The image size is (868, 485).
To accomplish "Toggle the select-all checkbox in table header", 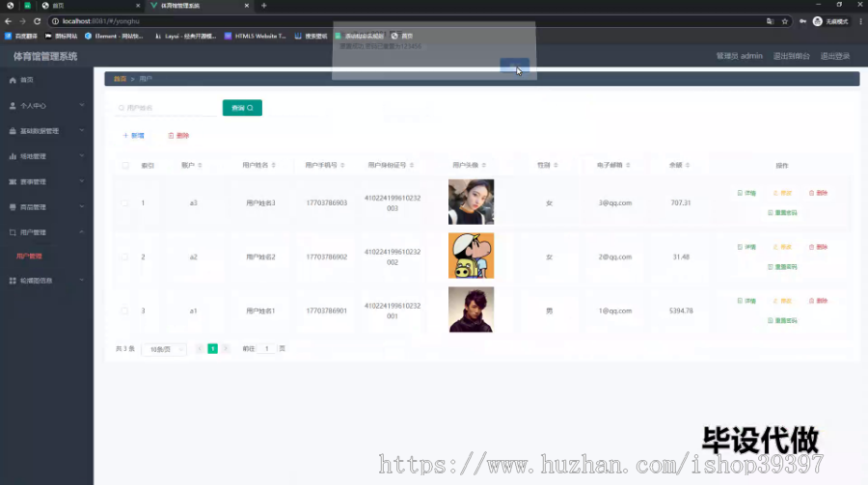I will tap(125, 165).
